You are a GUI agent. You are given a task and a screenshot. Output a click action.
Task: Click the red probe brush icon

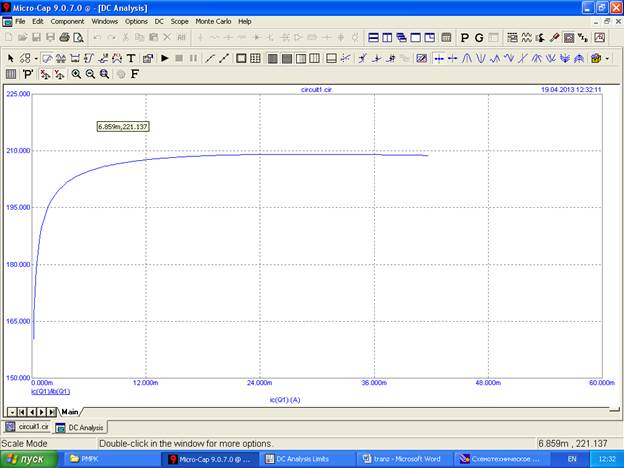coord(554,38)
